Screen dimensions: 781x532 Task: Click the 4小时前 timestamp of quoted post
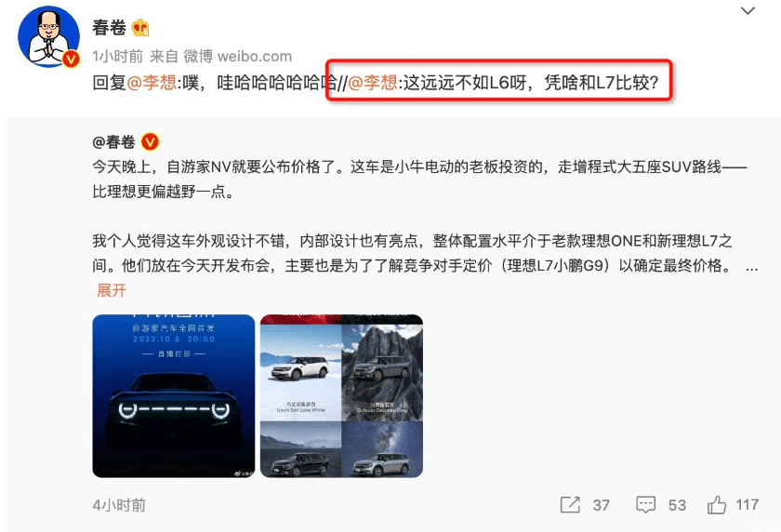click(x=119, y=505)
